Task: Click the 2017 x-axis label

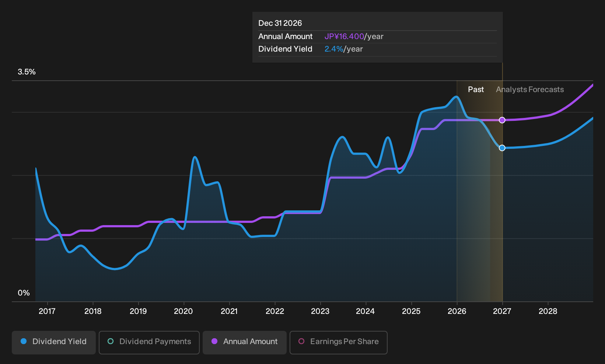Action: coord(47,311)
